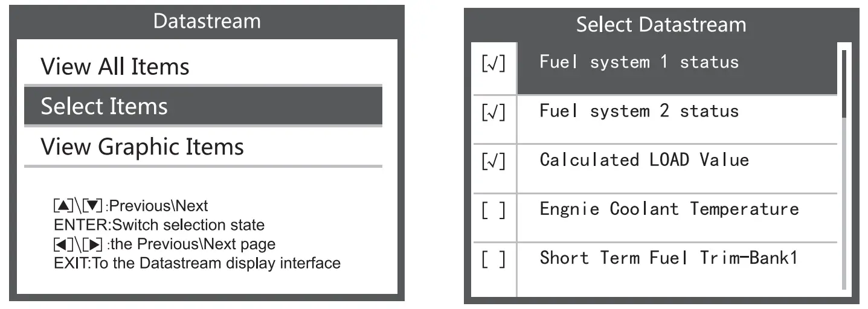Click the ENTER switch selection state hint
The width and height of the screenshot is (868, 309).
(159, 225)
